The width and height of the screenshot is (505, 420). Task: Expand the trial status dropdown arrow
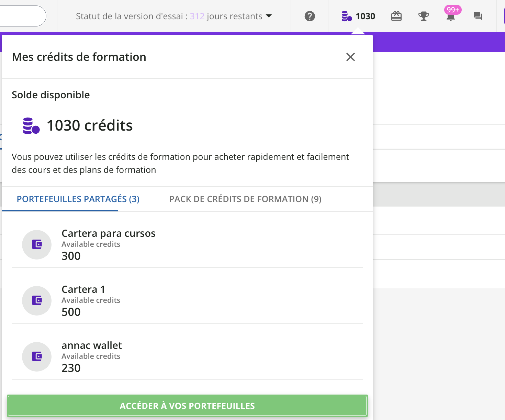[269, 16]
